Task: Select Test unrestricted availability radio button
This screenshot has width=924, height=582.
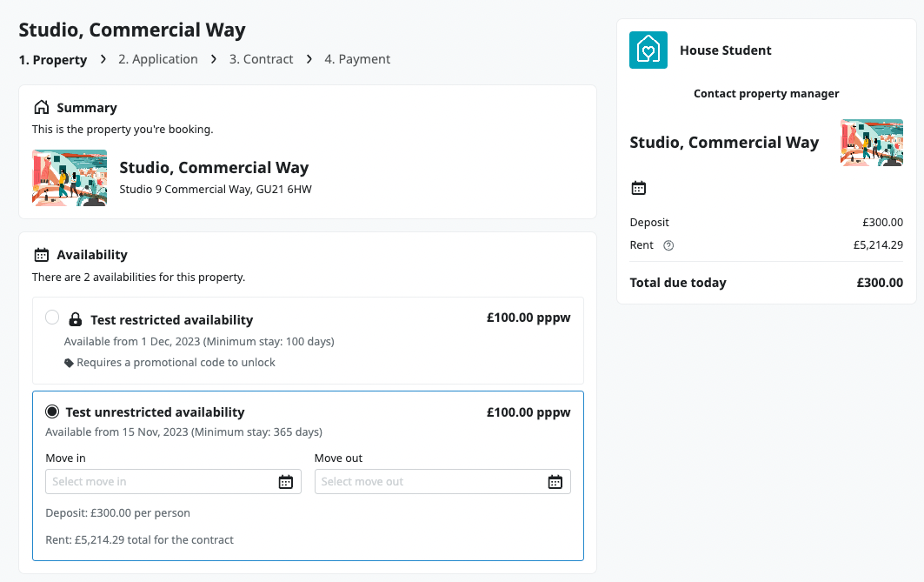Action: pyautogui.click(x=52, y=411)
